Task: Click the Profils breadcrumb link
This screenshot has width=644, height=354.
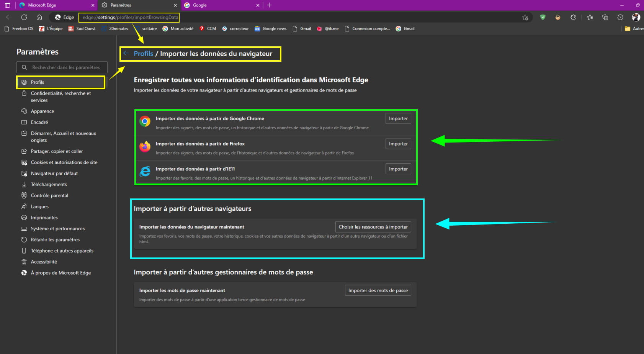Action: (143, 54)
